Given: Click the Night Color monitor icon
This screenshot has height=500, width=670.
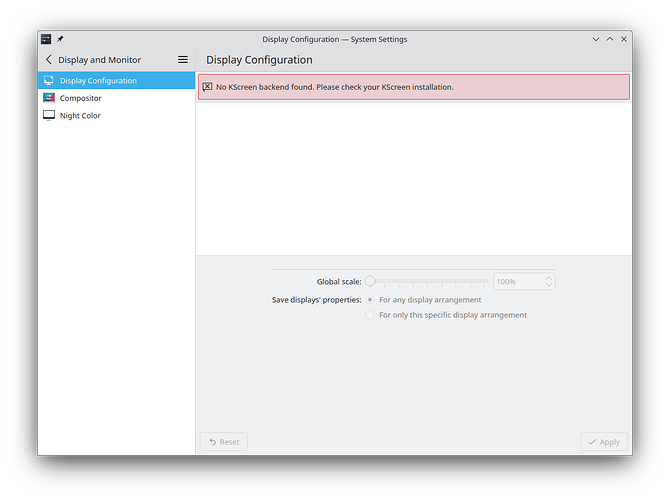Looking at the screenshot, I should [49, 116].
